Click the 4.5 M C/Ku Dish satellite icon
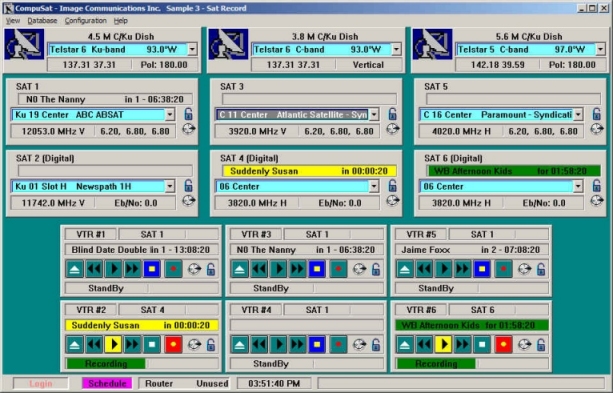Image resolution: width=613 pixels, height=393 pixels. [x=24, y=44]
